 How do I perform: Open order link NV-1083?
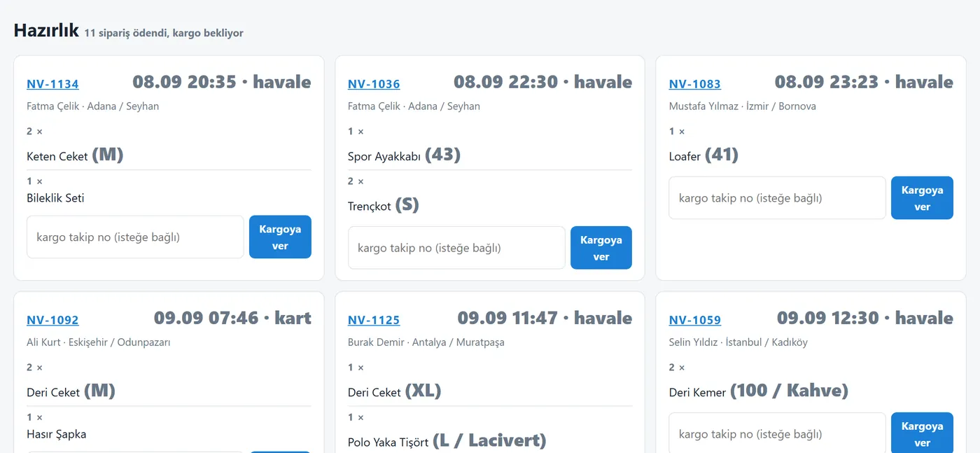click(x=694, y=84)
